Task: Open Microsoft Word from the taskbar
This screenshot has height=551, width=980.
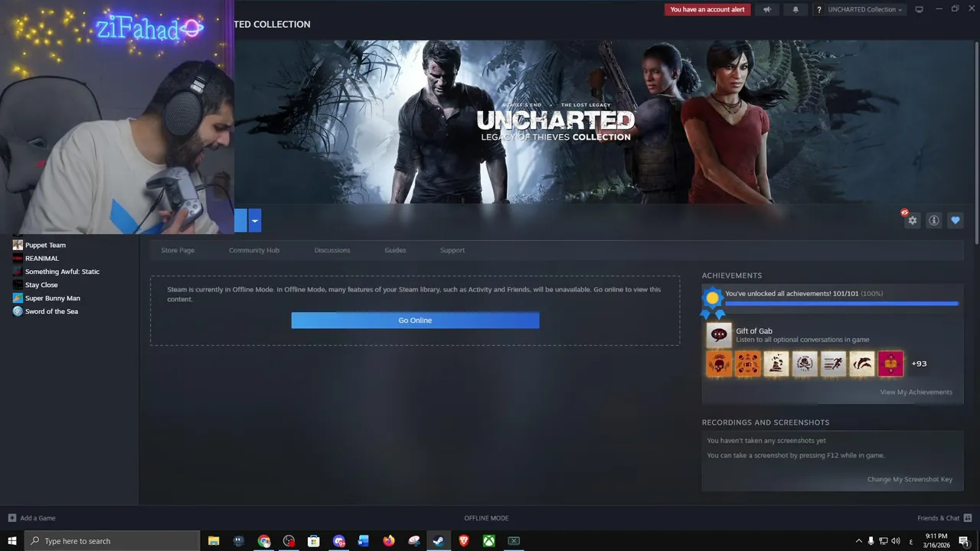Action: click(364, 541)
